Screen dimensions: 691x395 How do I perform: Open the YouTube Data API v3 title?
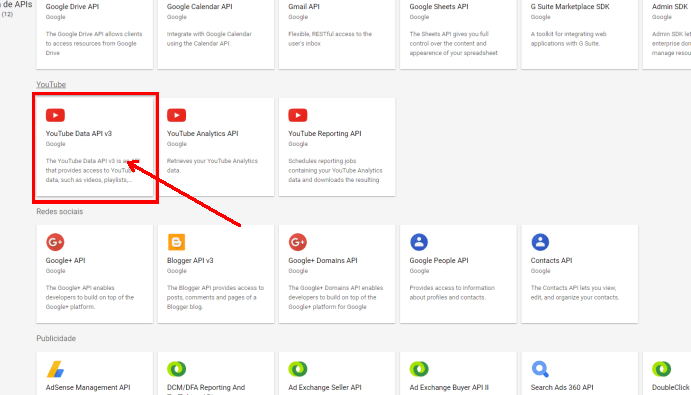78,134
